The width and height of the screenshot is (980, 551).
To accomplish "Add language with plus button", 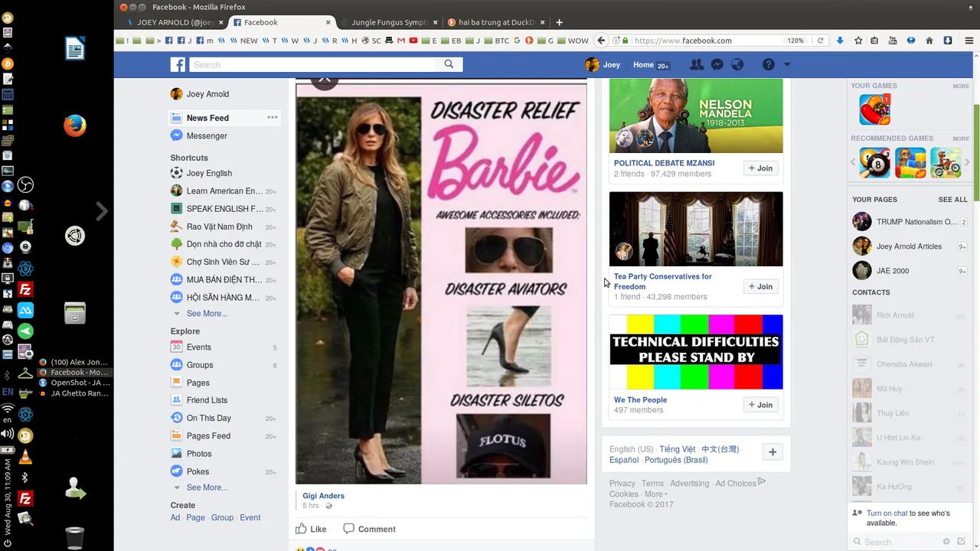I will click(773, 452).
